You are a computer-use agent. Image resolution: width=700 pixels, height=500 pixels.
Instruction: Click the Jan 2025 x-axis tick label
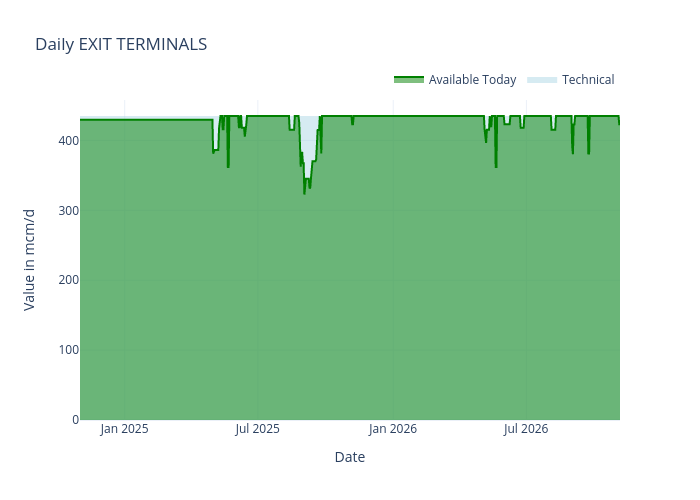point(125,429)
